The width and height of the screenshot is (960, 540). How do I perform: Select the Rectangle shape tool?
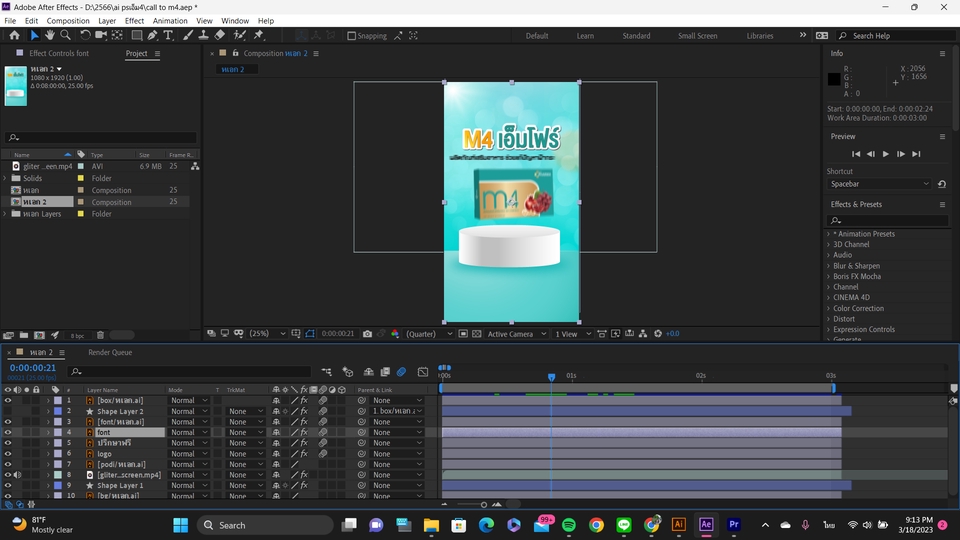pos(137,36)
